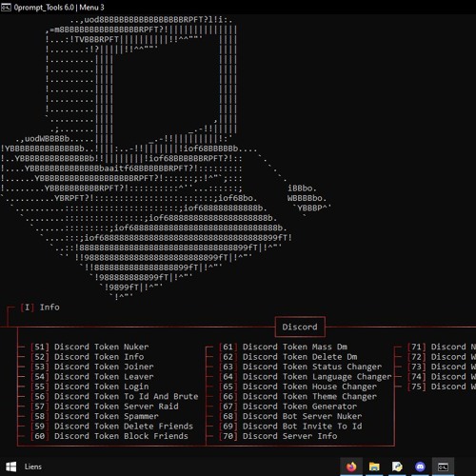
Task: Click entry 67 Discord Token Generator
Action: pos(288,407)
